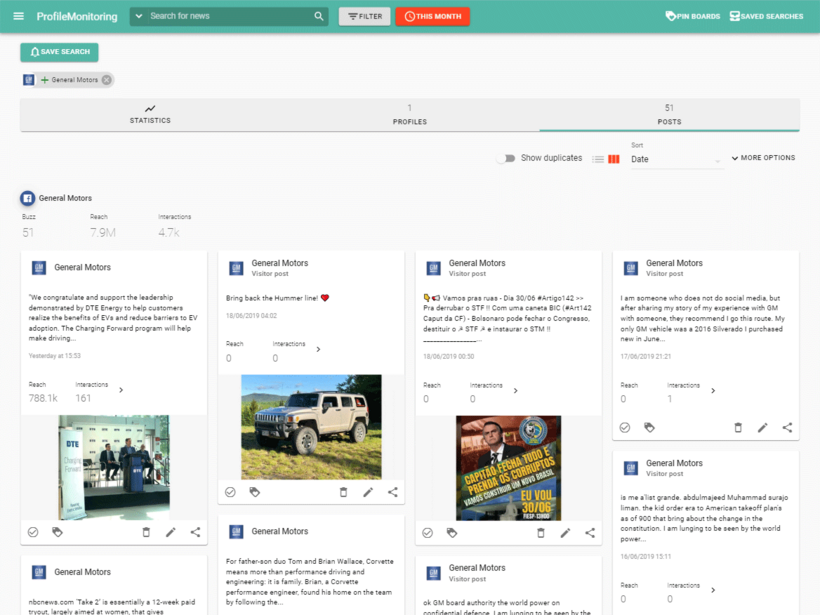Expand reach details on DTE Energy post
Image resolution: width=820 pixels, height=615 pixels.
(x=121, y=390)
